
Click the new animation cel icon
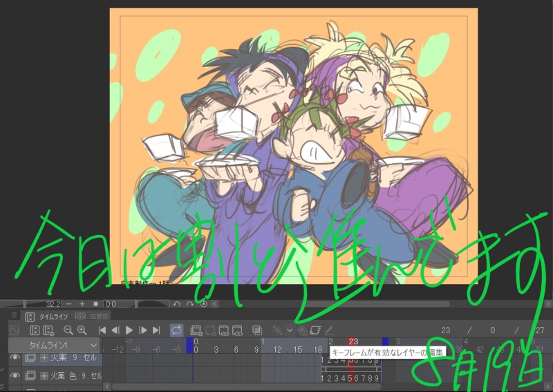pos(211,330)
